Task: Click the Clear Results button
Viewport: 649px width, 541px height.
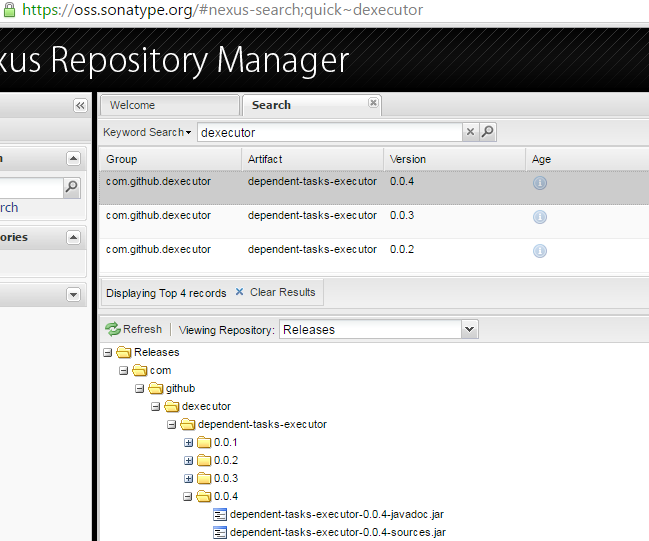Action: coord(275,292)
